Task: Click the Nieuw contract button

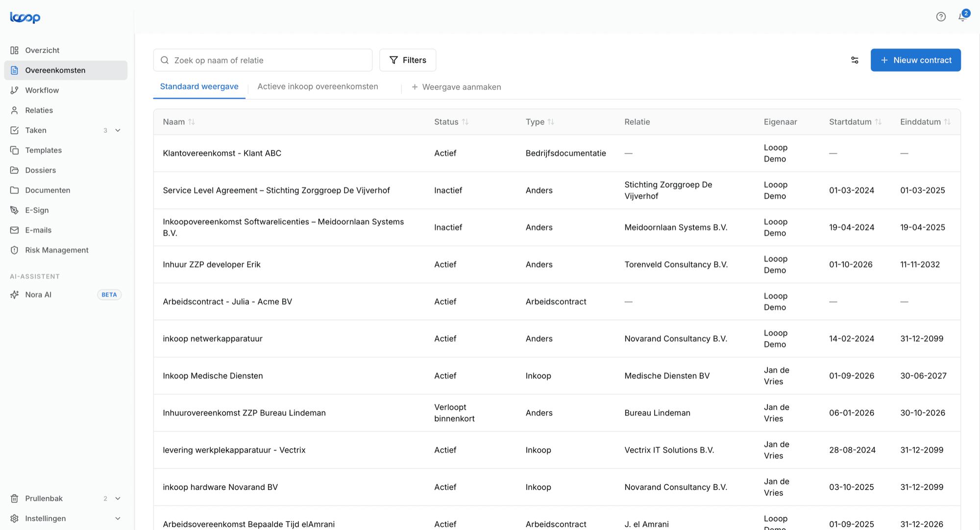Action: tap(915, 60)
